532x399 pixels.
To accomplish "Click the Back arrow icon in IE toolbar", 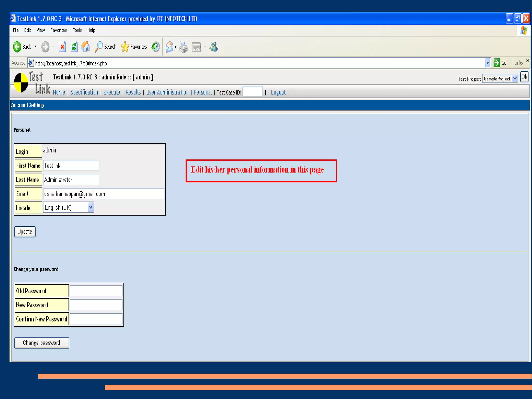I will coord(17,47).
